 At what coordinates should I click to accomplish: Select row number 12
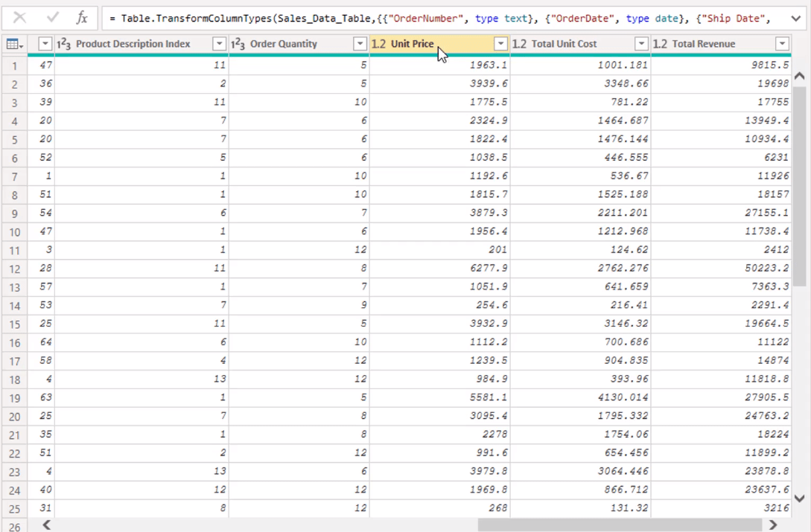point(14,269)
